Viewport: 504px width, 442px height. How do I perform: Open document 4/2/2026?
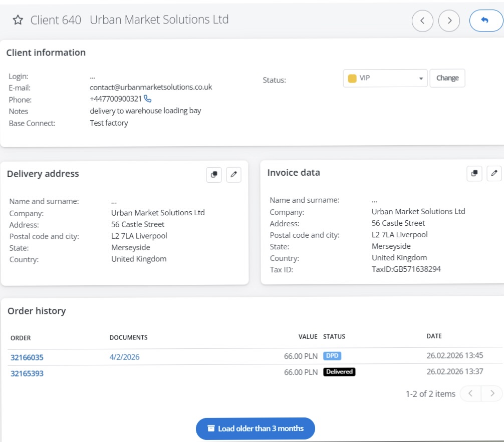[124, 357]
